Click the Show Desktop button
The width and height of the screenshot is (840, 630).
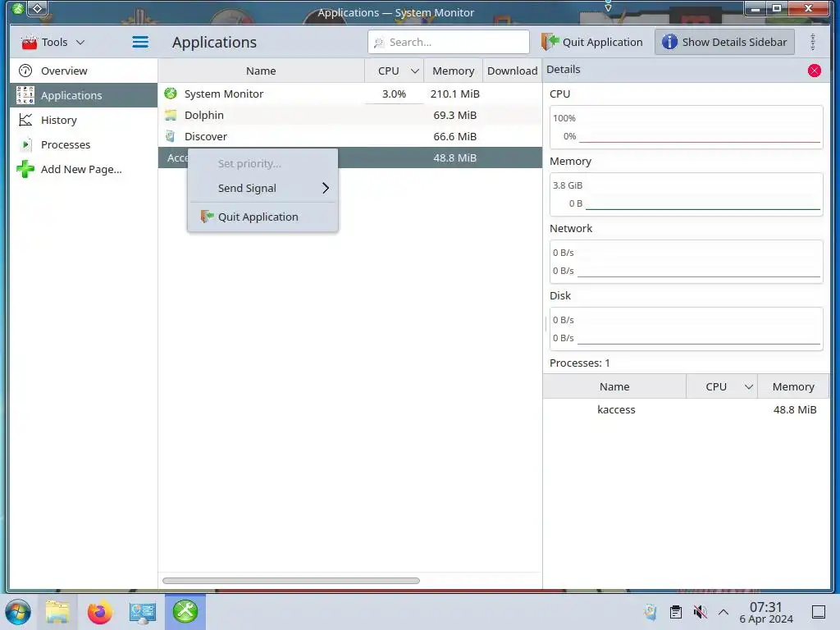pyautogui.click(x=818, y=612)
